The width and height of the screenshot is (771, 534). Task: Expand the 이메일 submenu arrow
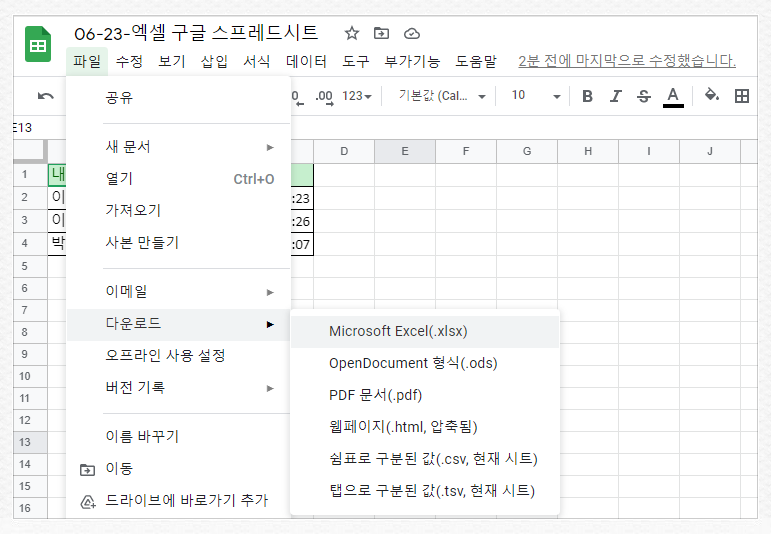[270, 293]
